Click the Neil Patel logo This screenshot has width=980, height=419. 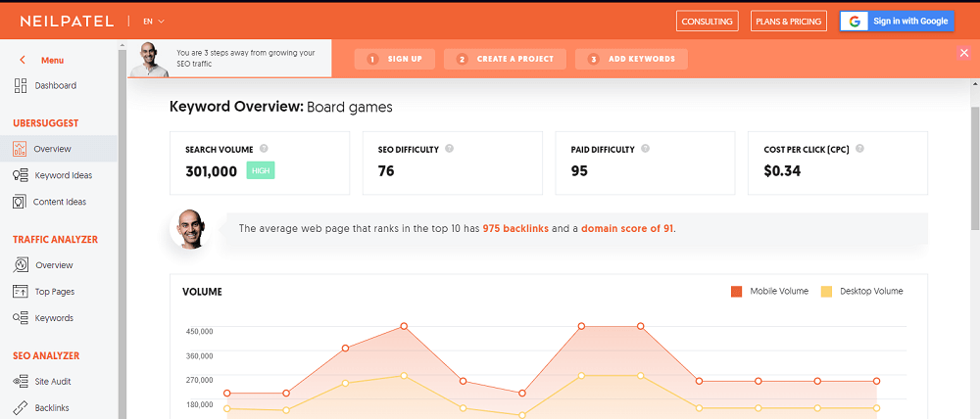[67, 22]
